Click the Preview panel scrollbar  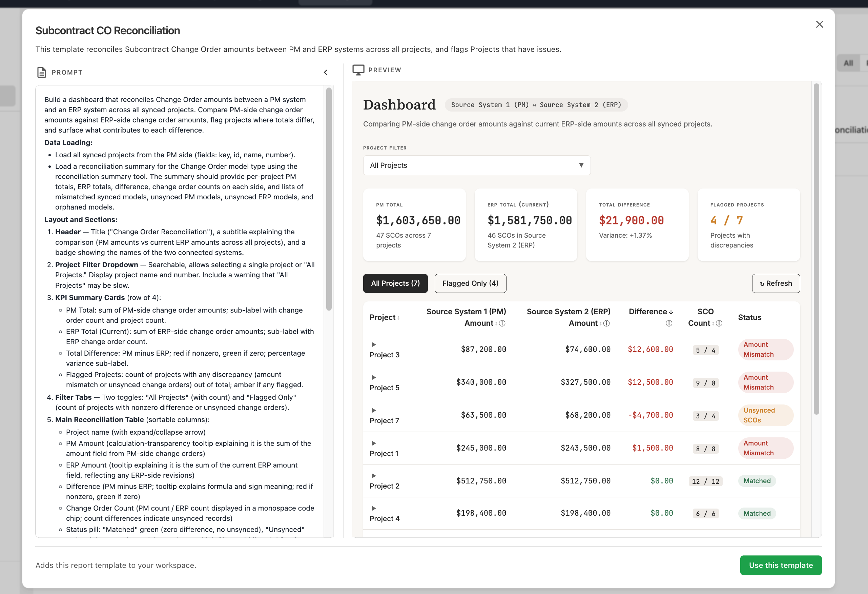pyautogui.click(x=817, y=249)
